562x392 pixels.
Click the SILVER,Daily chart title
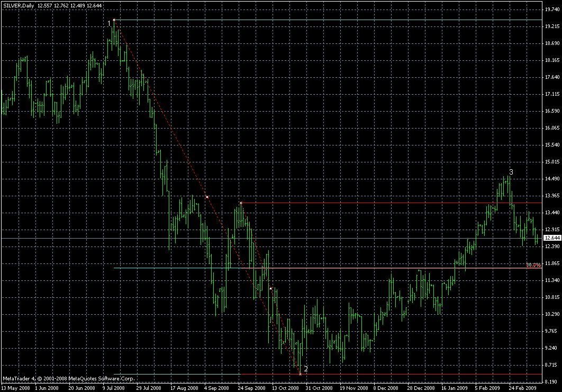pos(19,6)
